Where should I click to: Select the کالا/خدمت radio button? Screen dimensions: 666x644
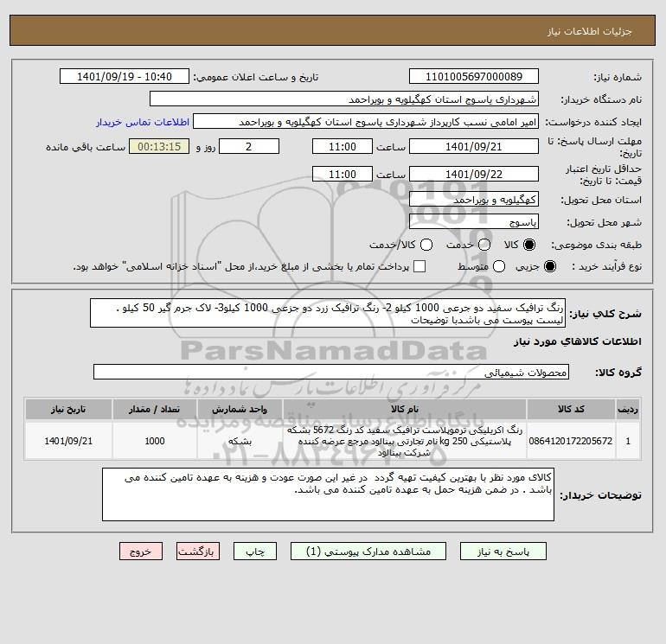[426, 245]
